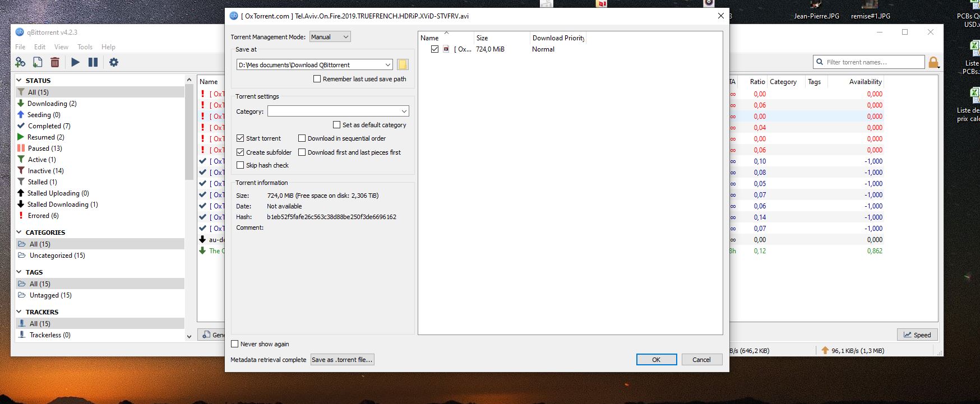Click Save as .torrent file button
980x404 pixels.
point(342,360)
